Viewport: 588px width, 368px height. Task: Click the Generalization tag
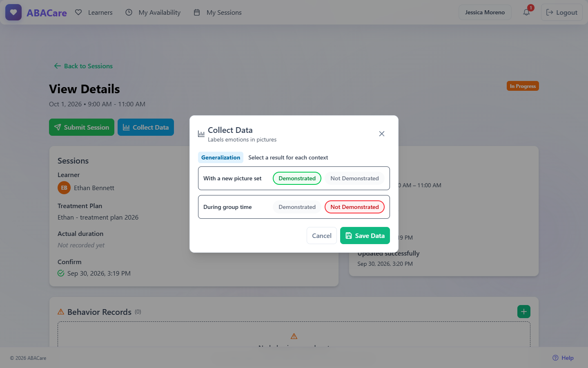coord(220,157)
